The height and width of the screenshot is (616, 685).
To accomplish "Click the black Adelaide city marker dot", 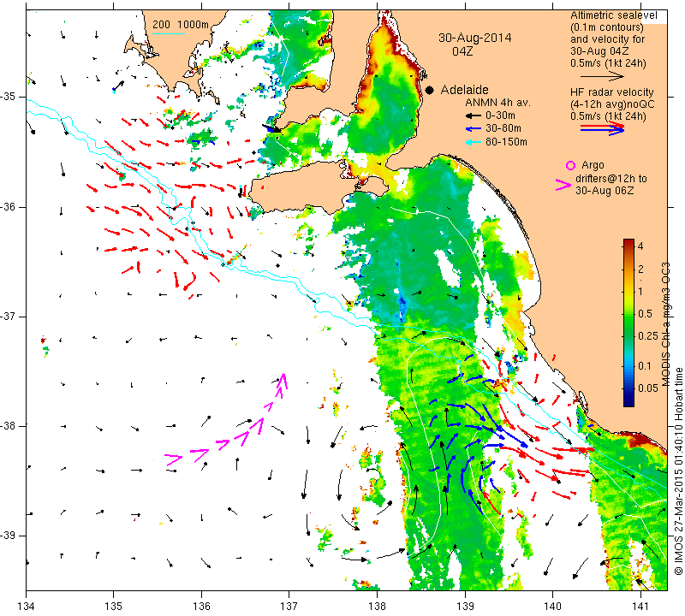I will pos(430,90).
